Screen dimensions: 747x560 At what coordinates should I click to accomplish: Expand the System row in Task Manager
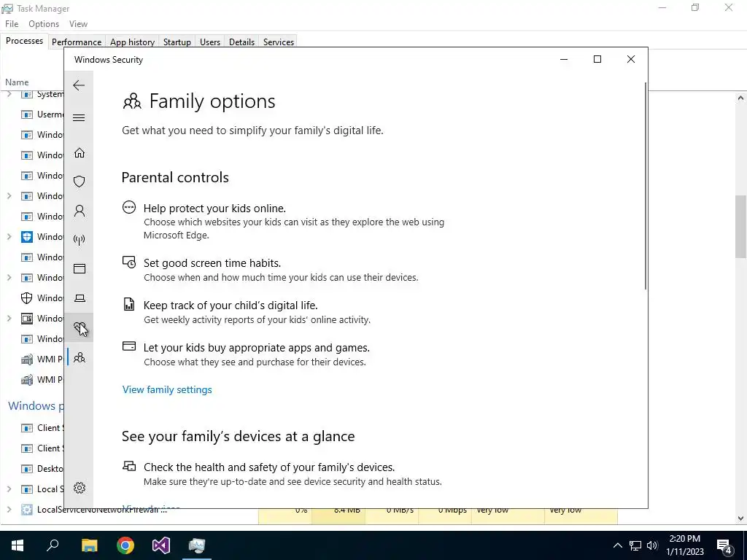click(9, 94)
